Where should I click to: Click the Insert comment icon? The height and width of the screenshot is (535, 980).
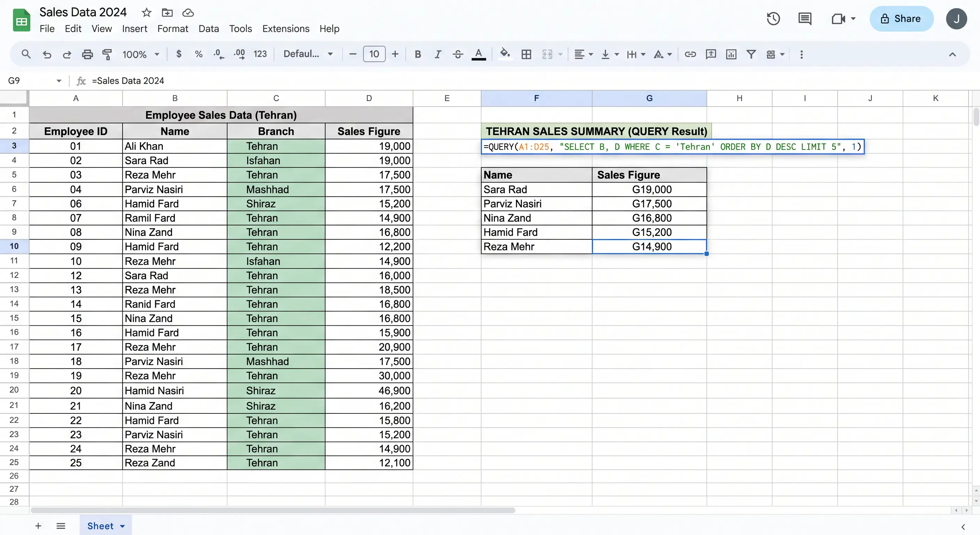point(711,54)
